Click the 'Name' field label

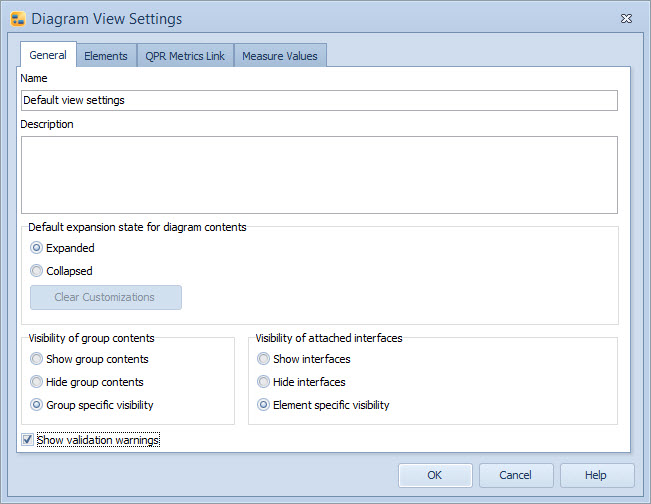(34, 78)
